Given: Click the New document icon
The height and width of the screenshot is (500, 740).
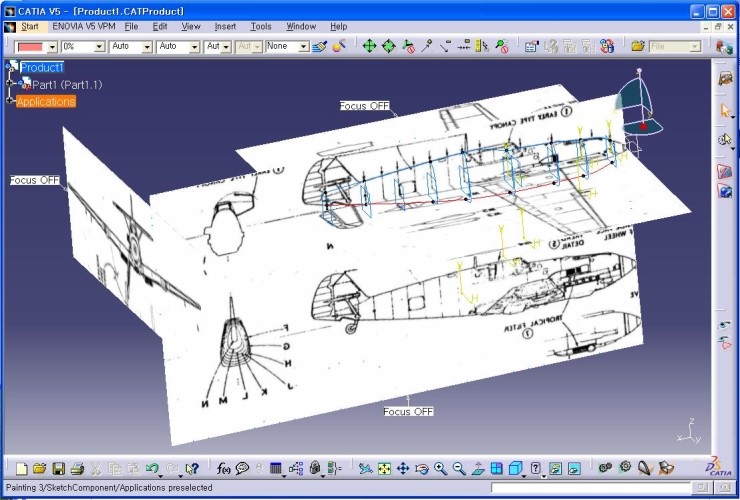Looking at the screenshot, I should pyautogui.click(x=21, y=468).
